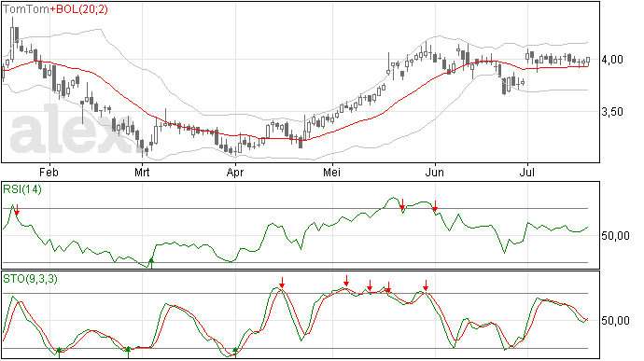Click the last STO red arrow before Jun
Image resolution: width=644 pixels, height=361 pixels.
point(426,285)
